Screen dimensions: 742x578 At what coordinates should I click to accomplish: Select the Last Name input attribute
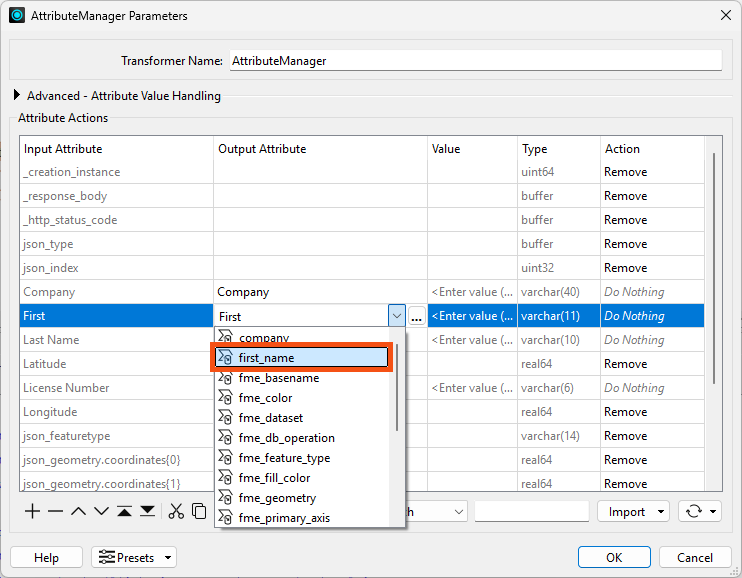coord(116,340)
